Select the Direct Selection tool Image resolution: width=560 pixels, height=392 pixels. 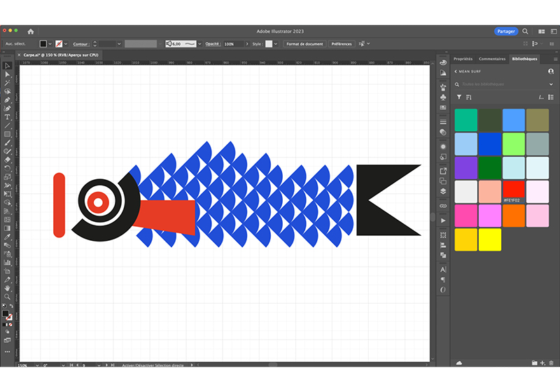7,74
